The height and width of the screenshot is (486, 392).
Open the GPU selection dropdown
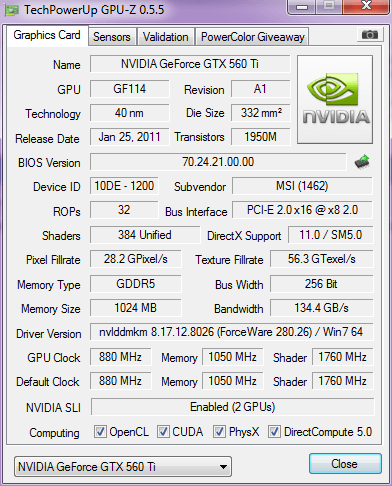click(123, 466)
